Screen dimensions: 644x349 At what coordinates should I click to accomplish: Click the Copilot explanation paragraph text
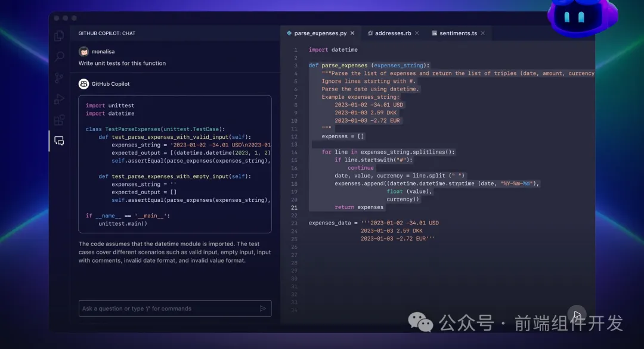tap(175, 252)
